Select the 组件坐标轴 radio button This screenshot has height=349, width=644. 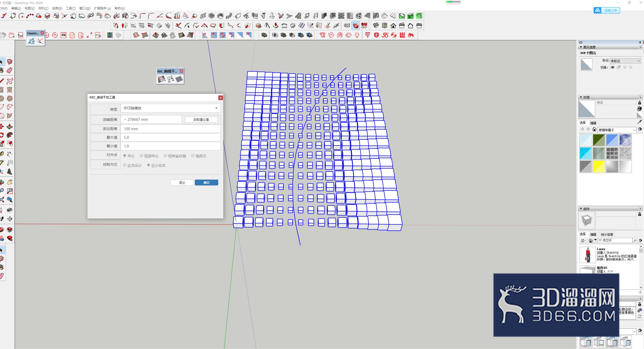point(165,155)
